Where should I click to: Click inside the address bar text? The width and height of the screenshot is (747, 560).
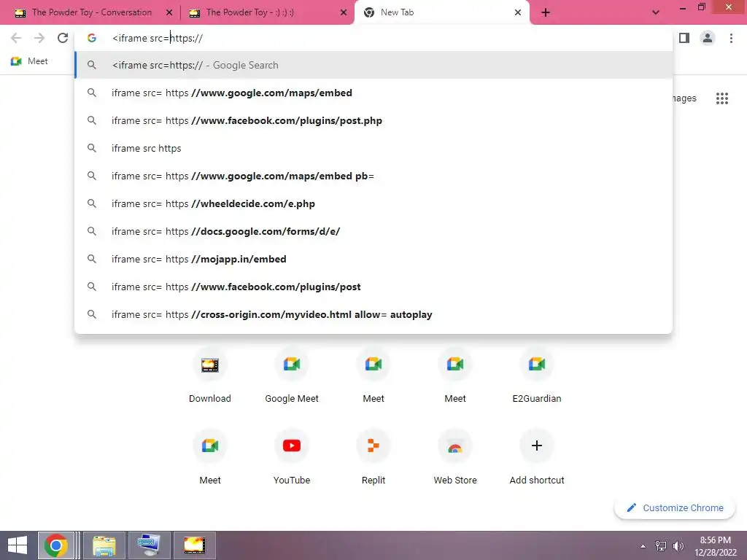158,38
